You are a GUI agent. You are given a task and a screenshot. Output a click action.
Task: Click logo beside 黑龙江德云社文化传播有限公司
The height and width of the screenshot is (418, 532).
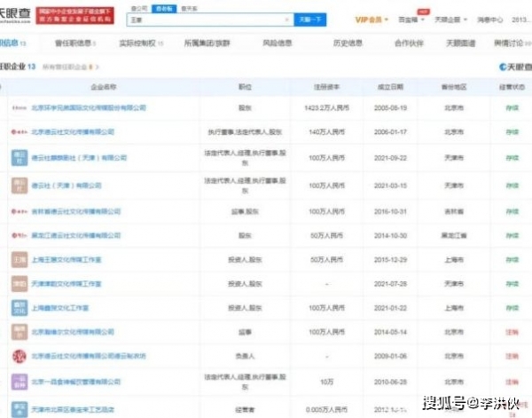pos(19,235)
